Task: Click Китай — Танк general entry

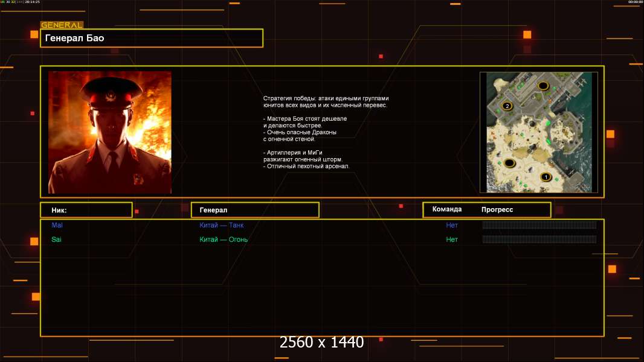Action: click(x=221, y=225)
